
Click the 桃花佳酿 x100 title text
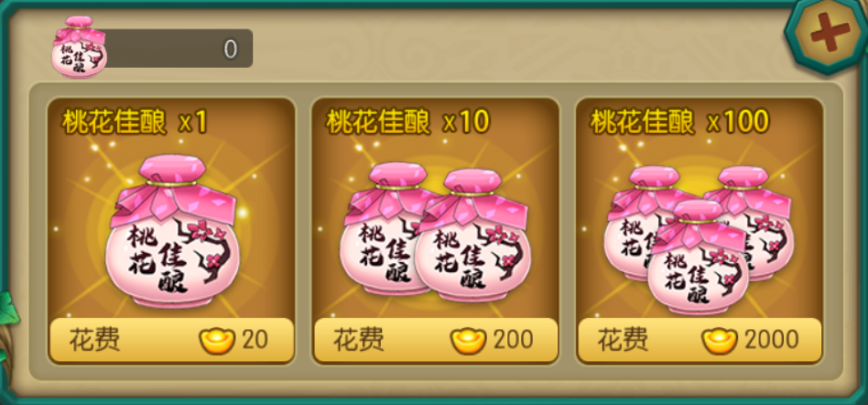coord(679,123)
